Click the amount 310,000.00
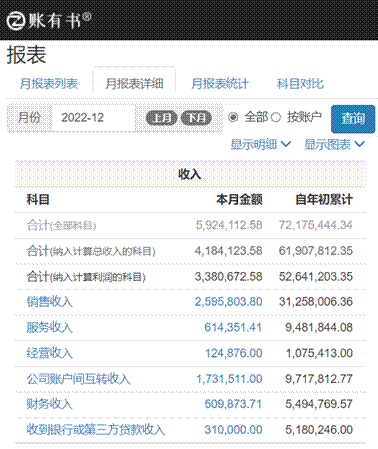The image size is (378, 449). (233, 430)
